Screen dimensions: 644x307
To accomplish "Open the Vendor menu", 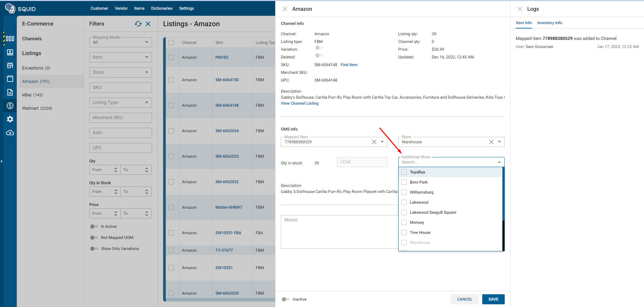I will tap(121, 8).
